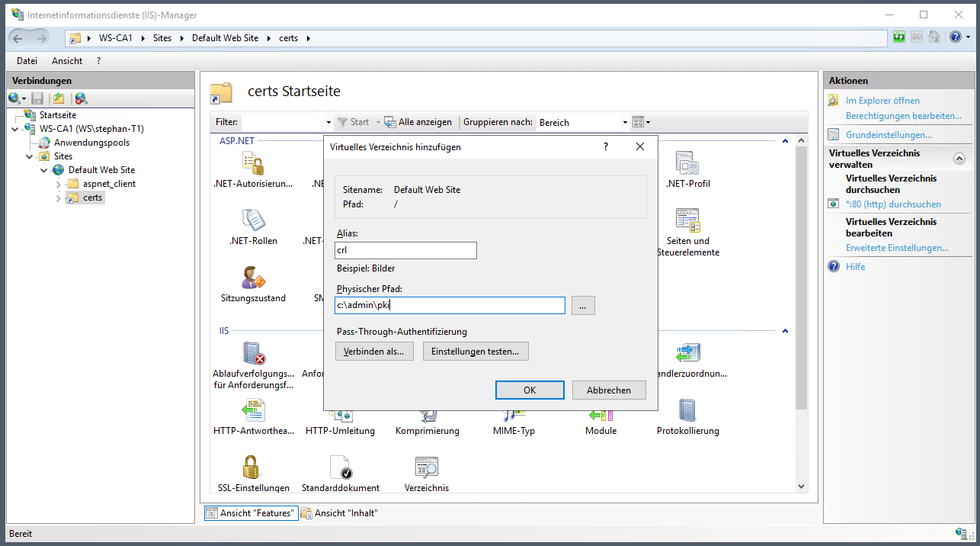
Task: Open Seiten und Steuerelemente icon
Action: click(687, 220)
